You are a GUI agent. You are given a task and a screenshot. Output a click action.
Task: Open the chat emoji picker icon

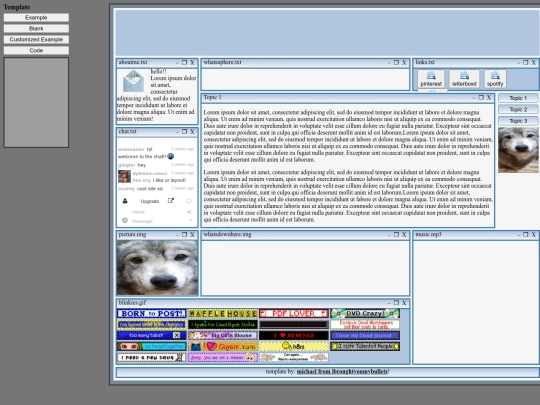125,220
